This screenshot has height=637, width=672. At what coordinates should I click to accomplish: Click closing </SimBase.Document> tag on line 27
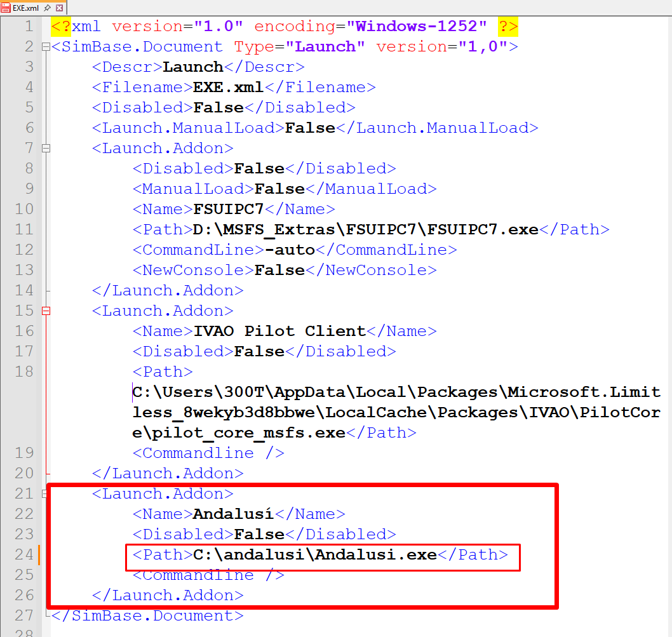tap(147, 615)
